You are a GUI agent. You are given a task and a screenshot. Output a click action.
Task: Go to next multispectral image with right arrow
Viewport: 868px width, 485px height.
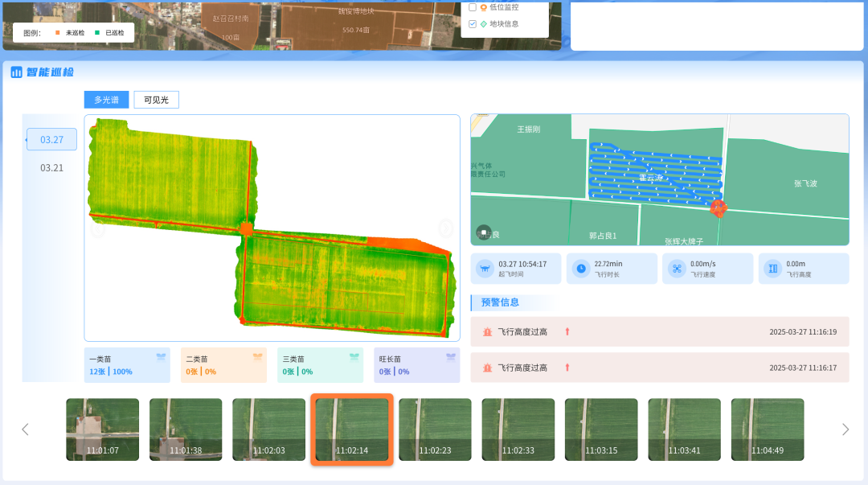click(446, 228)
